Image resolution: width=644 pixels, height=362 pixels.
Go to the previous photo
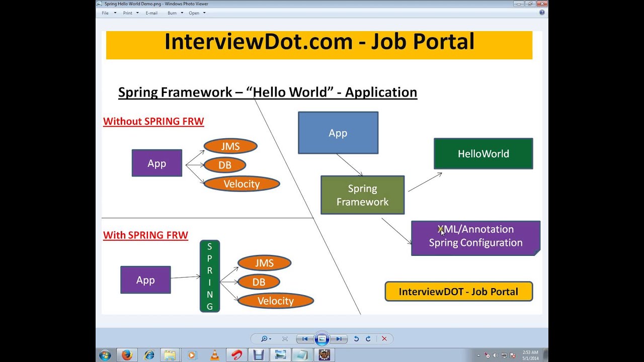[305, 339]
